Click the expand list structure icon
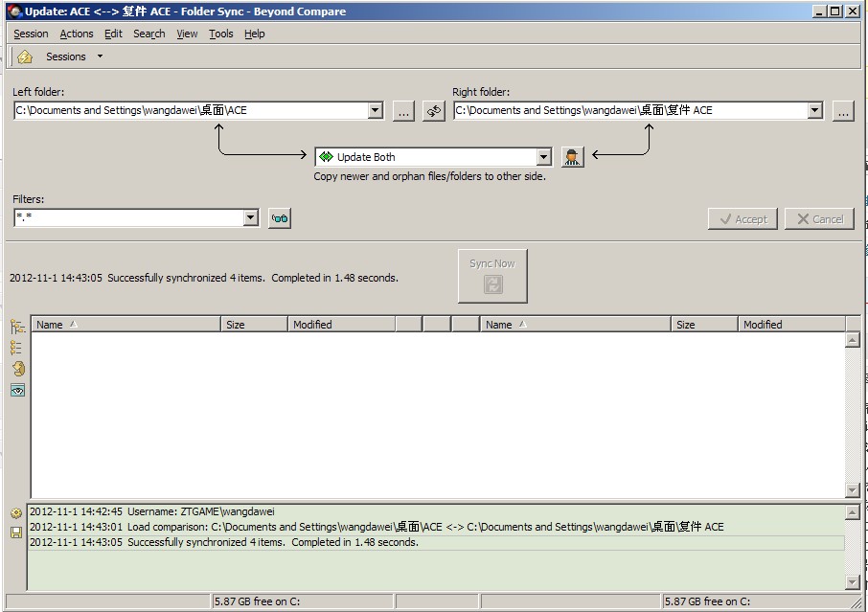Image resolution: width=868 pixels, height=612 pixels. 16,348
